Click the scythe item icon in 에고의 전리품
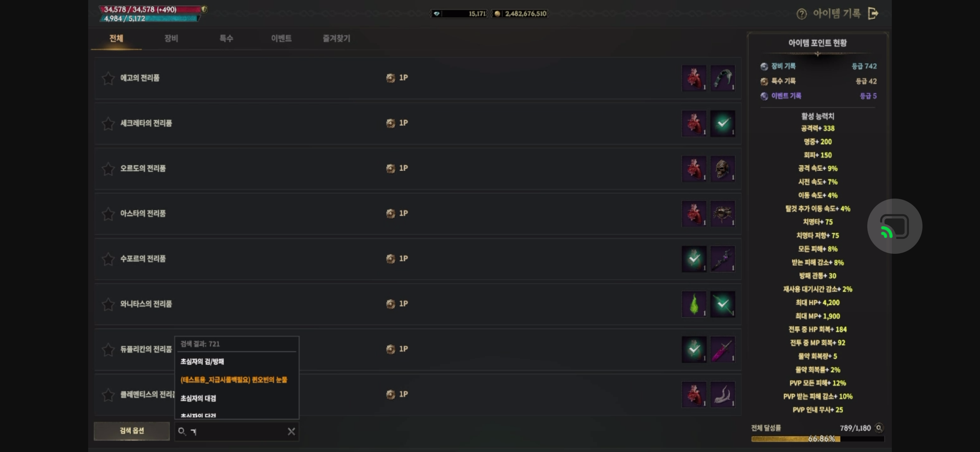 (x=722, y=78)
